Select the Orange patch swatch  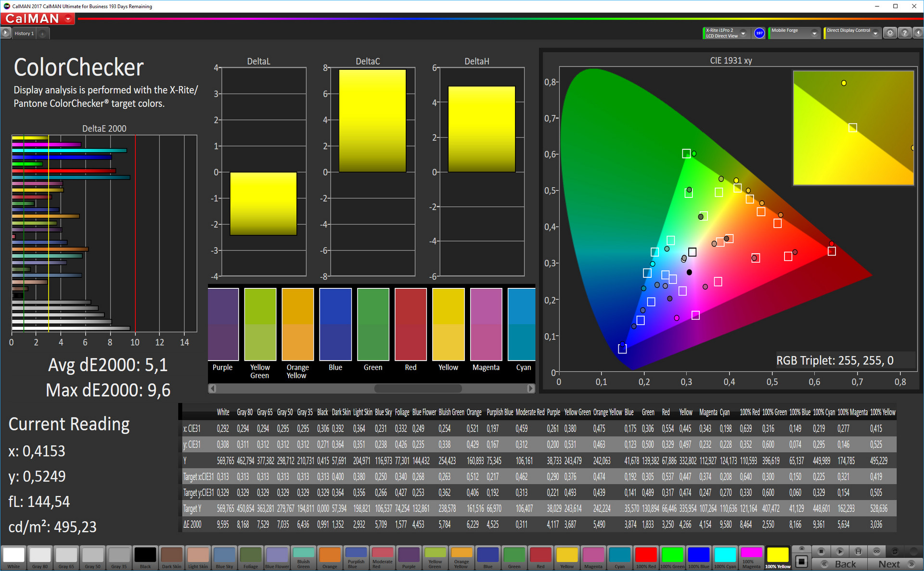point(330,558)
